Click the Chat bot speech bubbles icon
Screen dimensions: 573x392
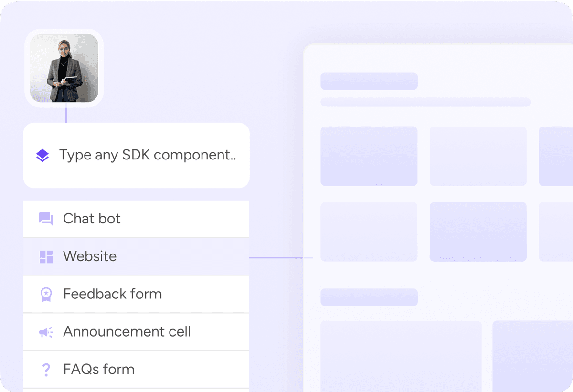(46, 219)
